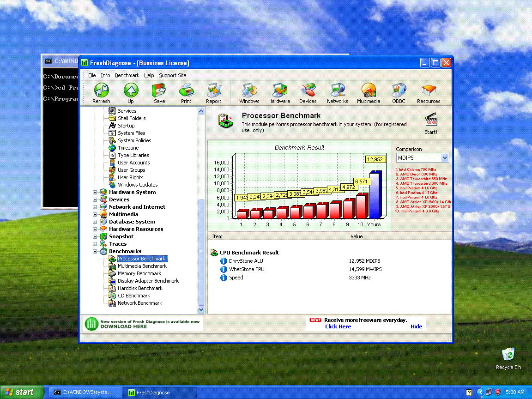The height and width of the screenshot is (399, 532).
Task: Click the Save toolbar icon
Action: (159, 91)
